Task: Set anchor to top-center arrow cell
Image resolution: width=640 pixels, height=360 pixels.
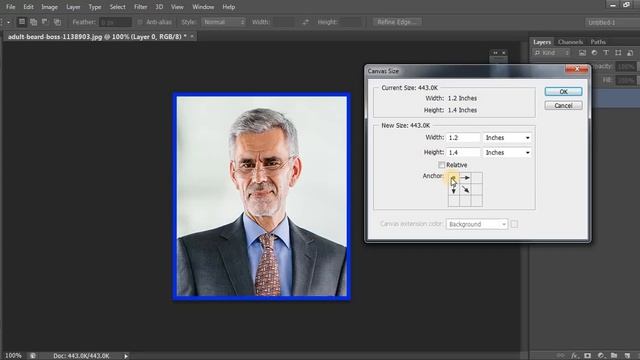Action: coord(465,178)
